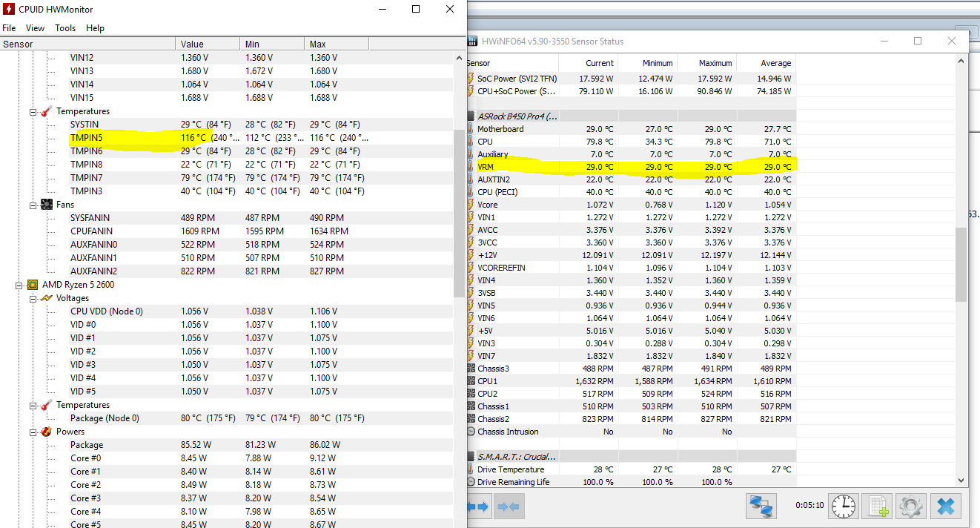Select the CPU VDD (Node 0) row
The width and height of the screenshot is (980, 528).
pos(227,311)
